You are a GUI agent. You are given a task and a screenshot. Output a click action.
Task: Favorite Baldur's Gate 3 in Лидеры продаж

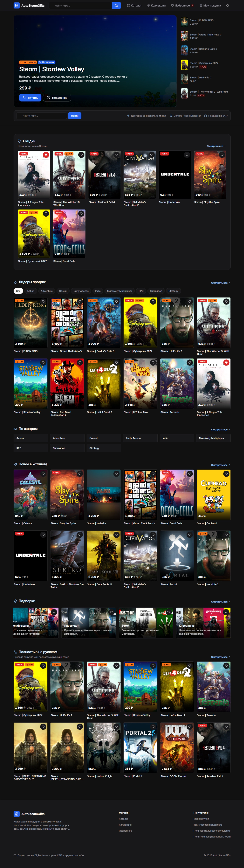[116, 302]
